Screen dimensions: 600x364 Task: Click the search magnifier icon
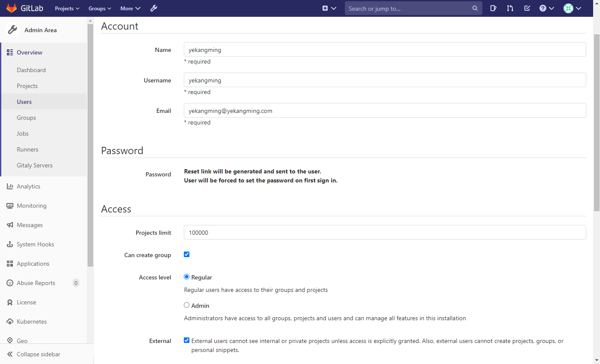click(475, 8)
